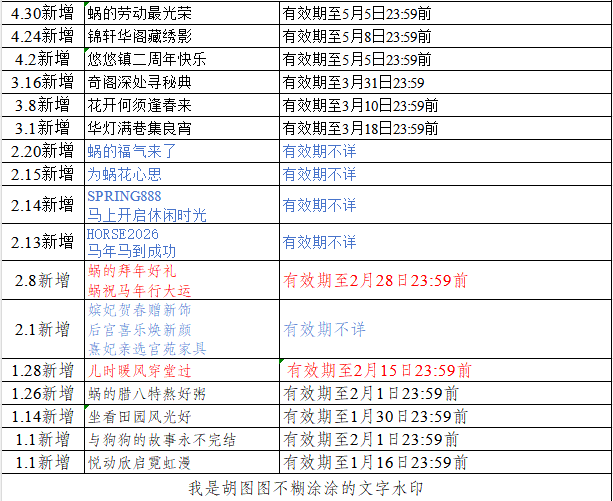
Task: Click the expiry cell in the 悠悠镇二周年快乐 row
Action: 445,59
